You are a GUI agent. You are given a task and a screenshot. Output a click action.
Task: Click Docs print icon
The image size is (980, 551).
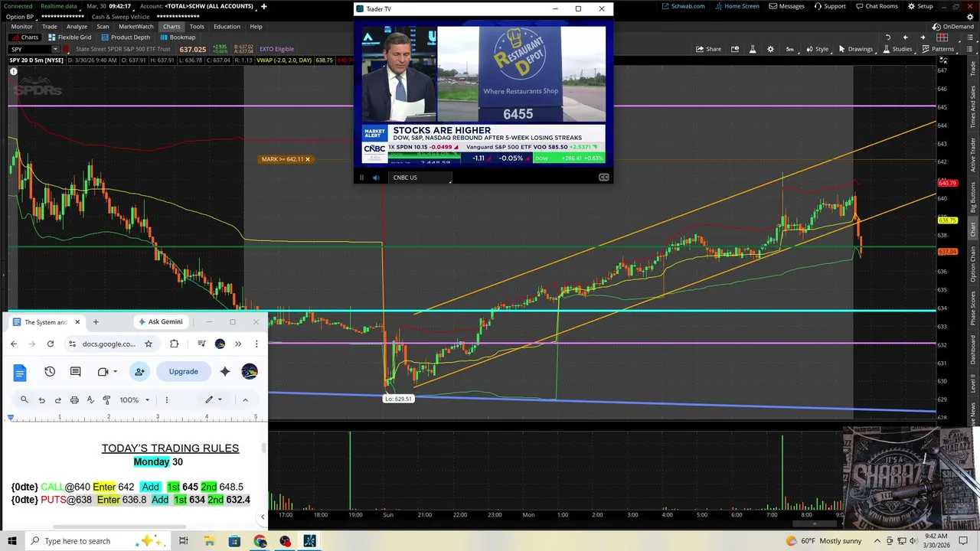click(x=74, y=399)
